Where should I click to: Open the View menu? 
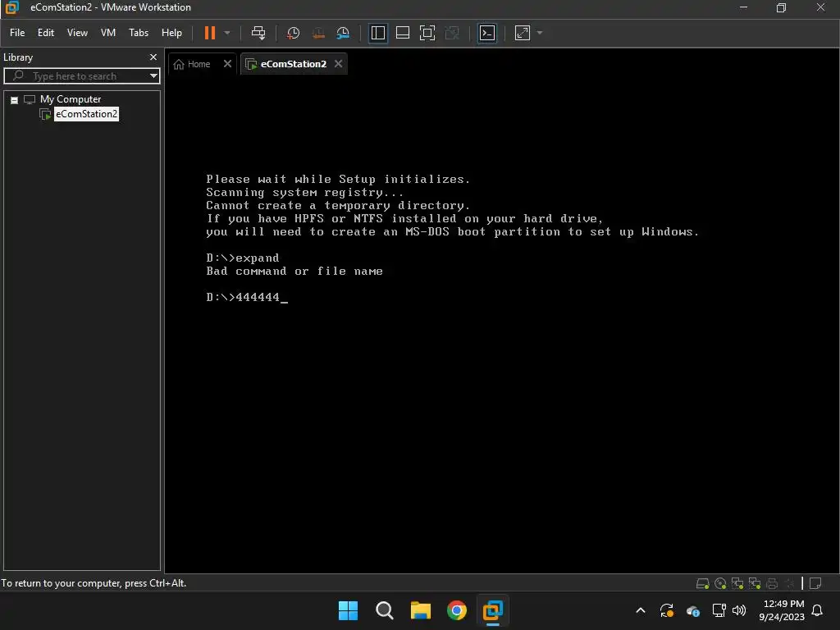point(77,33)
